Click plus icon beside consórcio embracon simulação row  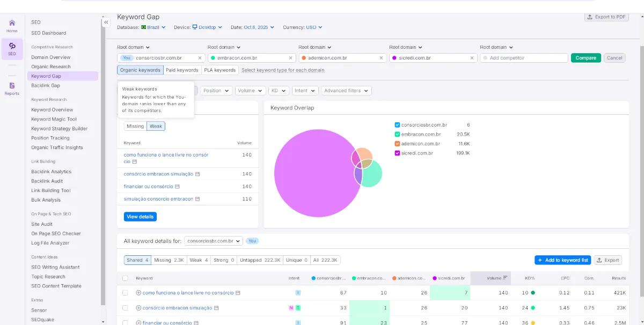138,308
